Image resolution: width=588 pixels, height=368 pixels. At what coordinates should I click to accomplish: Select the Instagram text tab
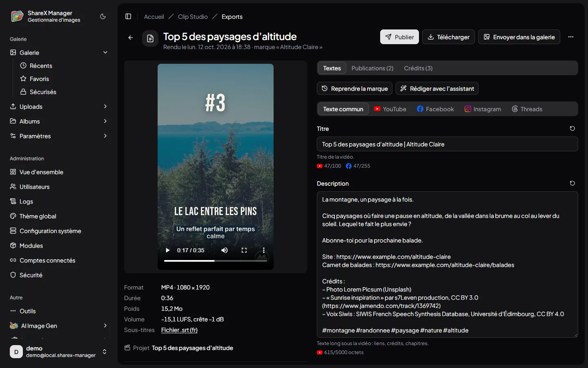click(483, 109)
